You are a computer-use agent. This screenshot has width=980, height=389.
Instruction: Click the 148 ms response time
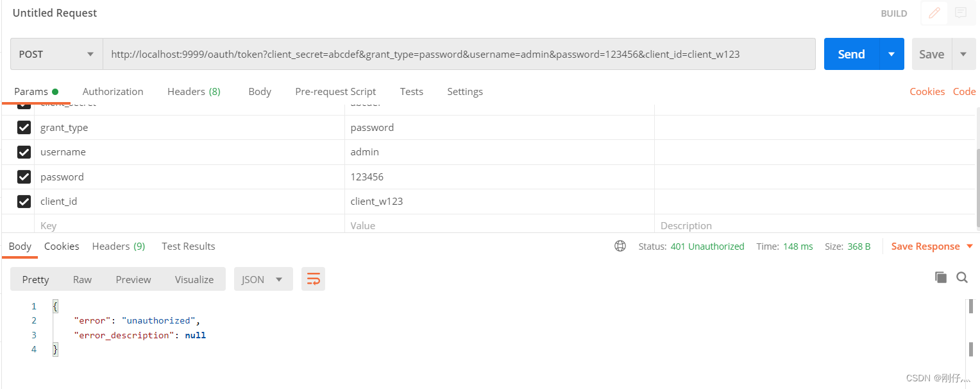coord(798,246)
